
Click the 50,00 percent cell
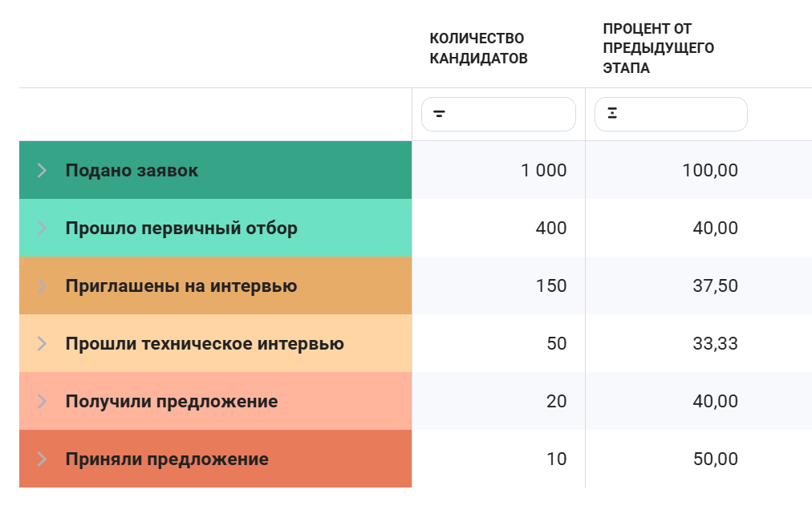pyautogui.click(x=699, y=459)
